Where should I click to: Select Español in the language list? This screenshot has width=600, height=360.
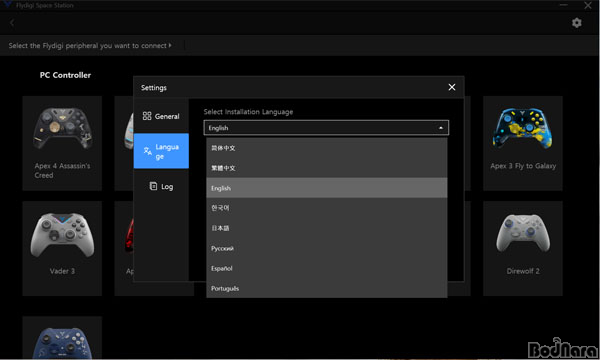click(x=326, y=268)
